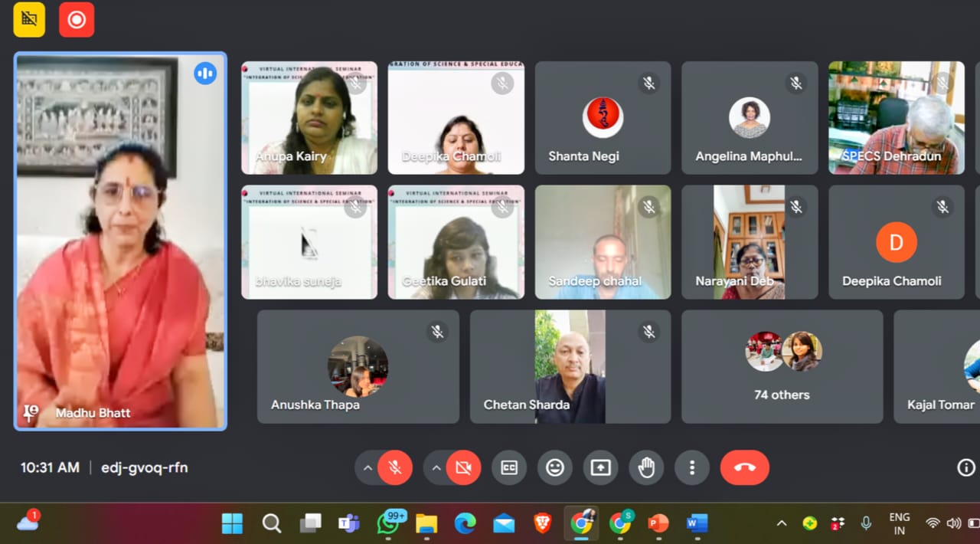Click the ENG IN language indicator
This screenshot has width=980, height=544.
coord(900,523)
